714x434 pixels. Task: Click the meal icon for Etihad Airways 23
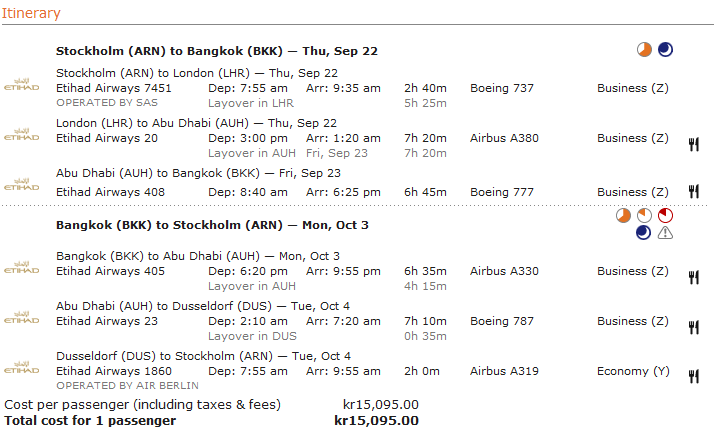point(693,327)
